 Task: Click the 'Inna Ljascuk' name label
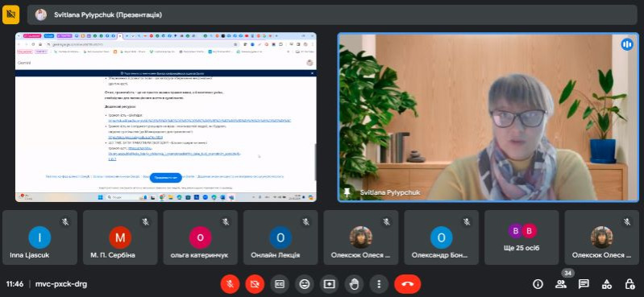(30, 255)
